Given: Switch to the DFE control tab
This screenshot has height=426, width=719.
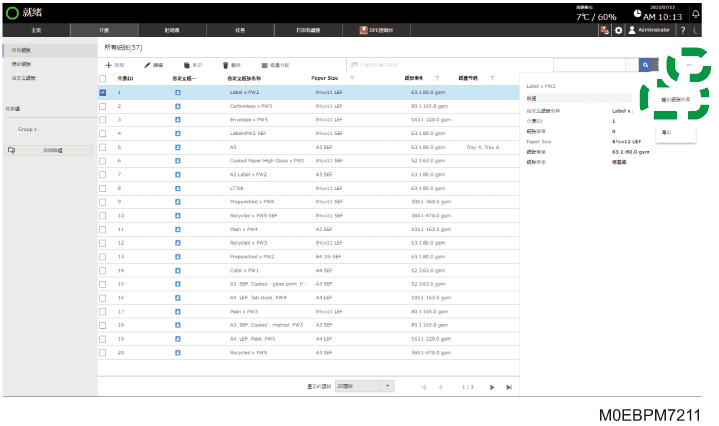Looking at the screenshot, I should [x=376, y=30].
